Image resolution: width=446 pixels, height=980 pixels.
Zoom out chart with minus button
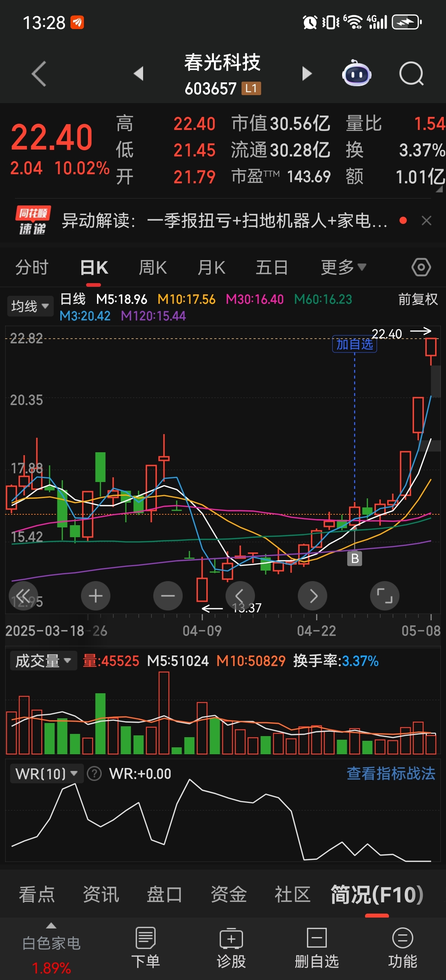[168, 596]
